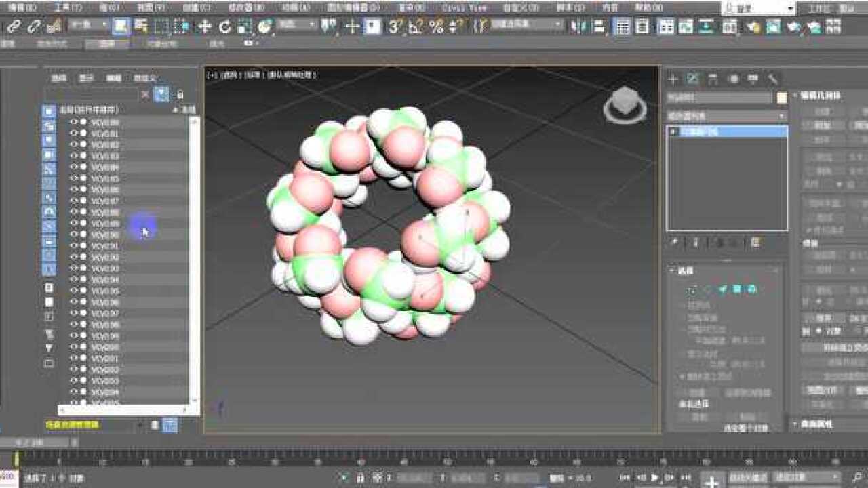The height and width of the screenshot is (488, 868).
Task: Select the Select and Move tool
Action: pos(204,25)
